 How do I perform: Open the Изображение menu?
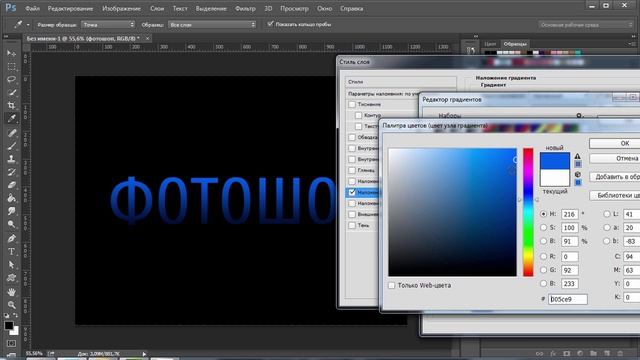click(121, 9)
